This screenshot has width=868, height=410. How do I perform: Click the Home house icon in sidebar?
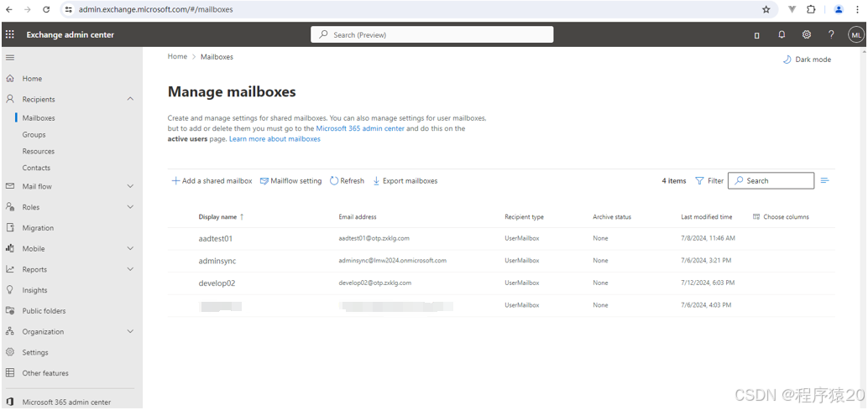pos(10,79)
